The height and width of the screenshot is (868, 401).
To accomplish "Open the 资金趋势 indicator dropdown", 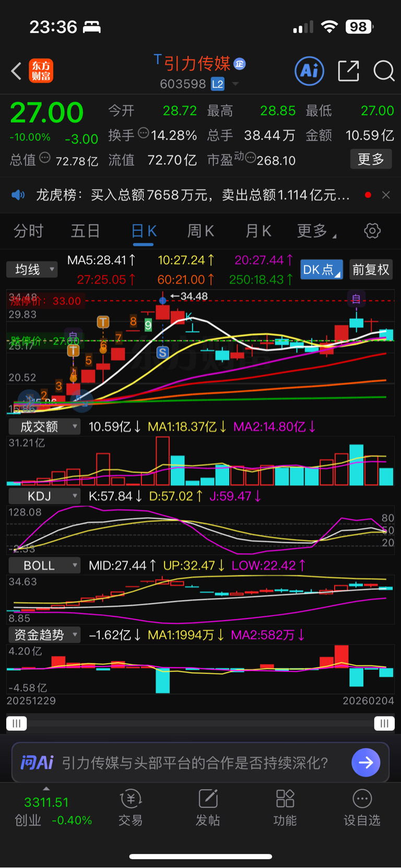I will (x=44, y=635).
